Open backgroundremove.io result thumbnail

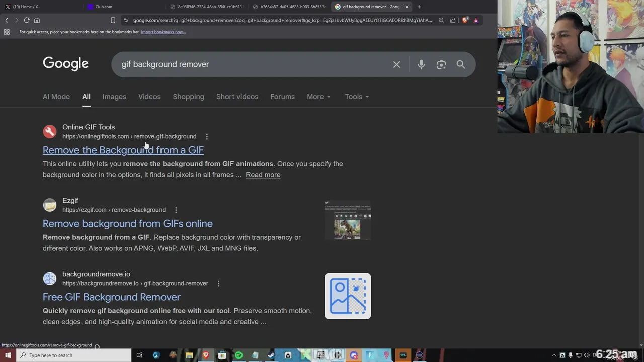coord(348,296)
